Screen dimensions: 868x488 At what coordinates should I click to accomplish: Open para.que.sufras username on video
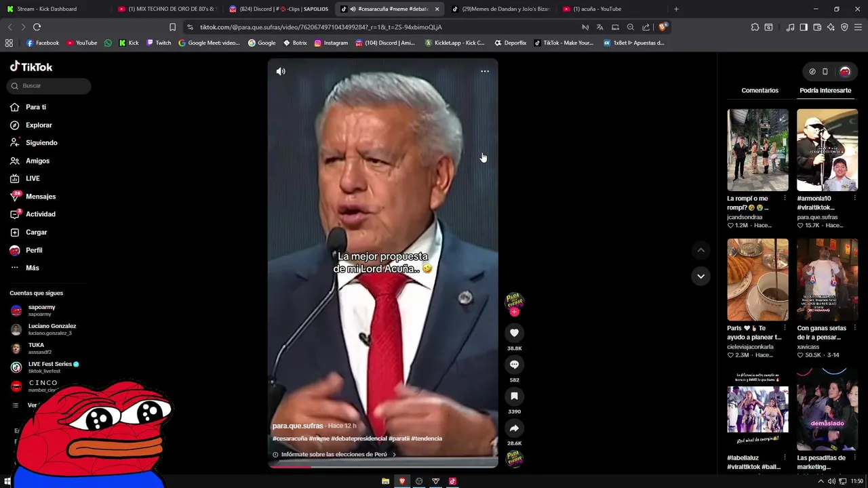[x=298, y=426]
